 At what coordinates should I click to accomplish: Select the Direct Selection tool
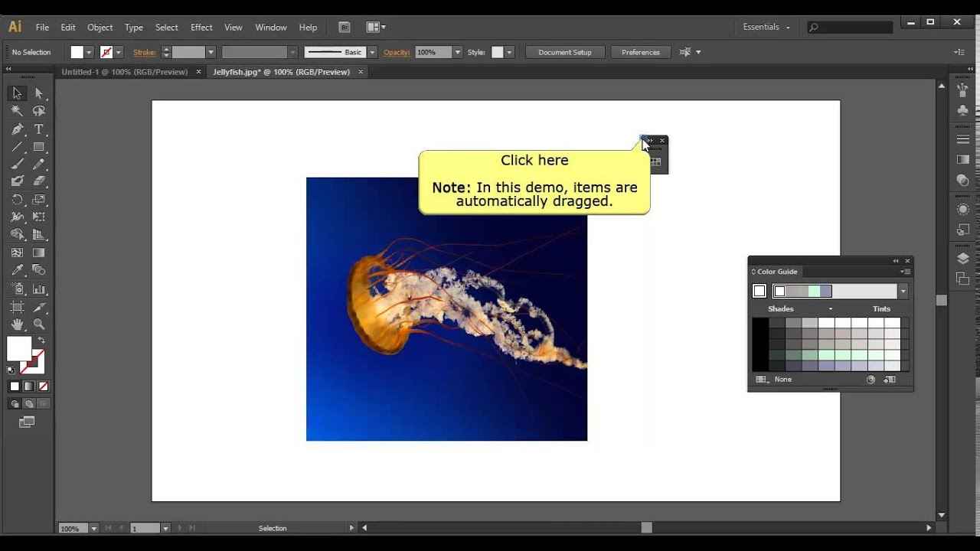pyautogui.click(x=39, y=93)
